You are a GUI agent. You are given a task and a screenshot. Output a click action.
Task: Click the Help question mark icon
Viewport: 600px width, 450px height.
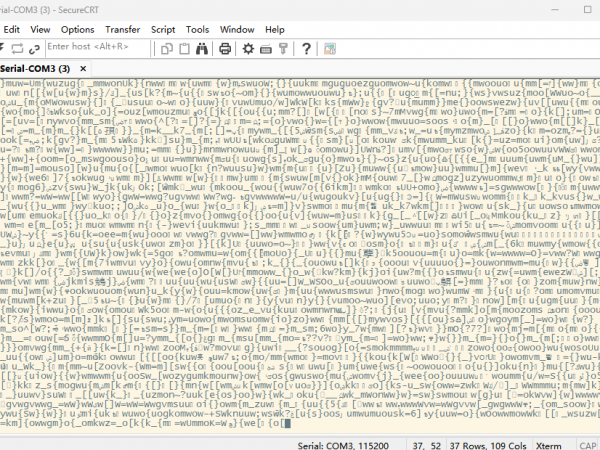[x=305, y=48]
